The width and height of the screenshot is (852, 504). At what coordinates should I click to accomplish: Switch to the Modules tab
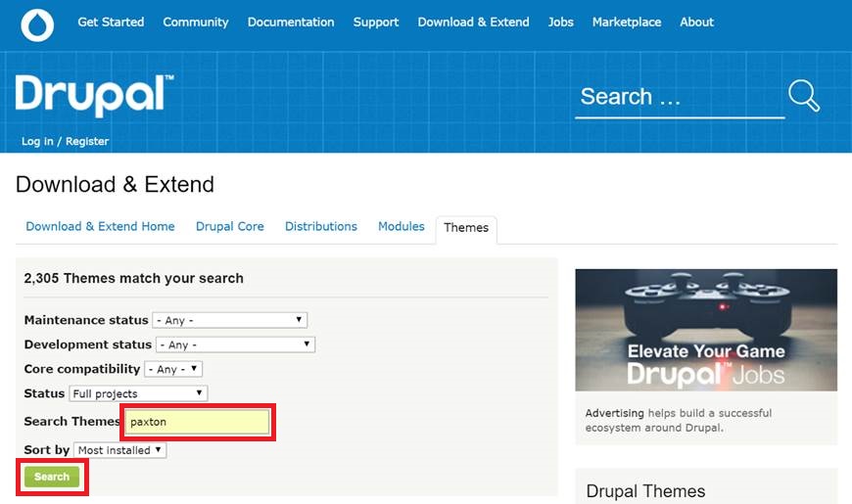pos(401,226)
